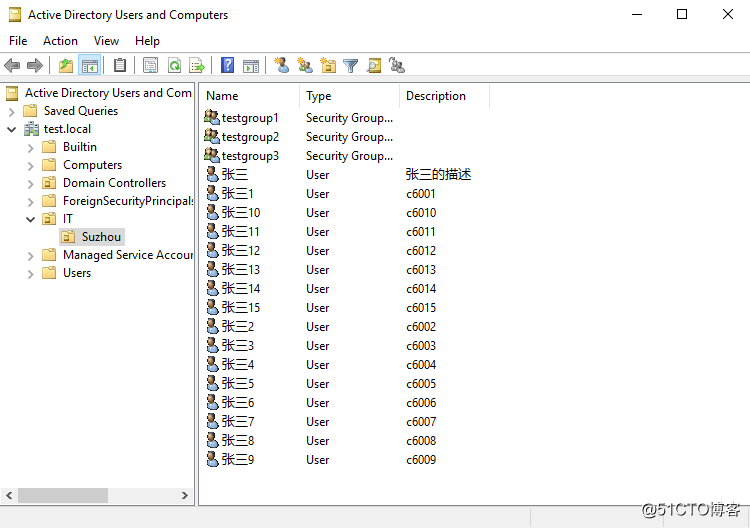Image resolution: width=750 pixels, height=528 pixels.
Task: Select user 张三9 in the list
Action: [237, 460]
